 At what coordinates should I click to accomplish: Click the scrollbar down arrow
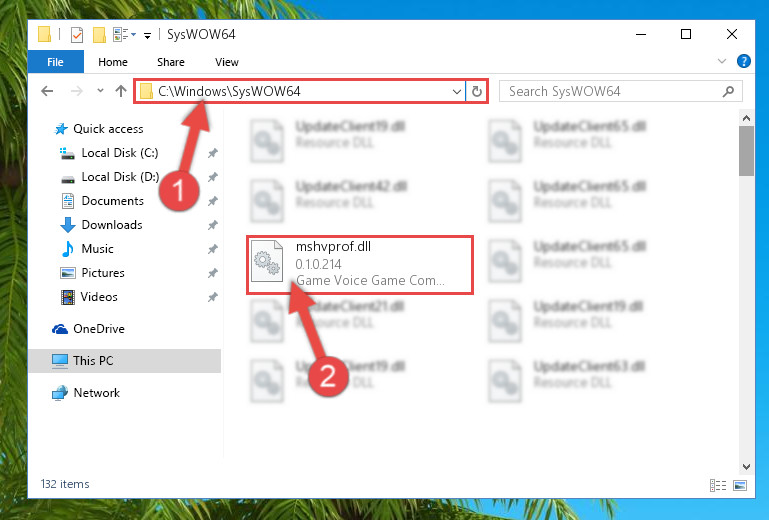click(x=746, y=467)
